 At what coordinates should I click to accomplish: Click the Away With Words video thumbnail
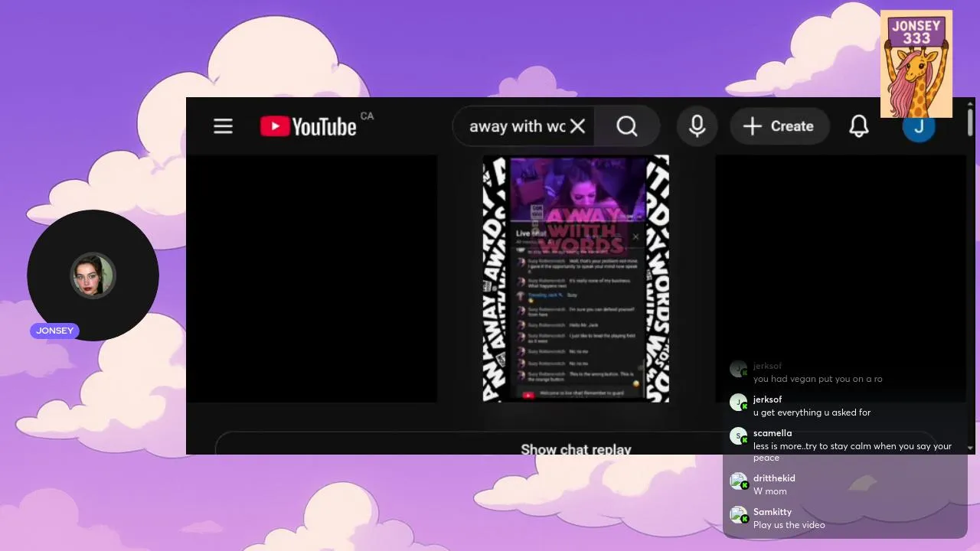pyautogui.click(x=576, y=279)
